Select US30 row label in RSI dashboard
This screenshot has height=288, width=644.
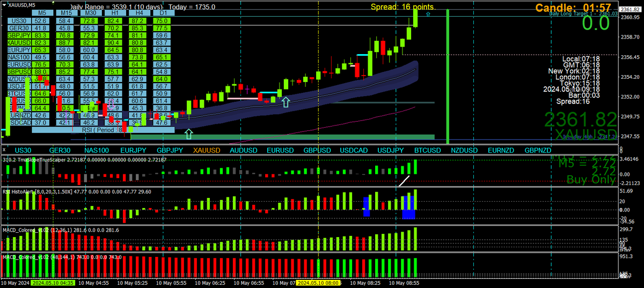tap(20, 20)
